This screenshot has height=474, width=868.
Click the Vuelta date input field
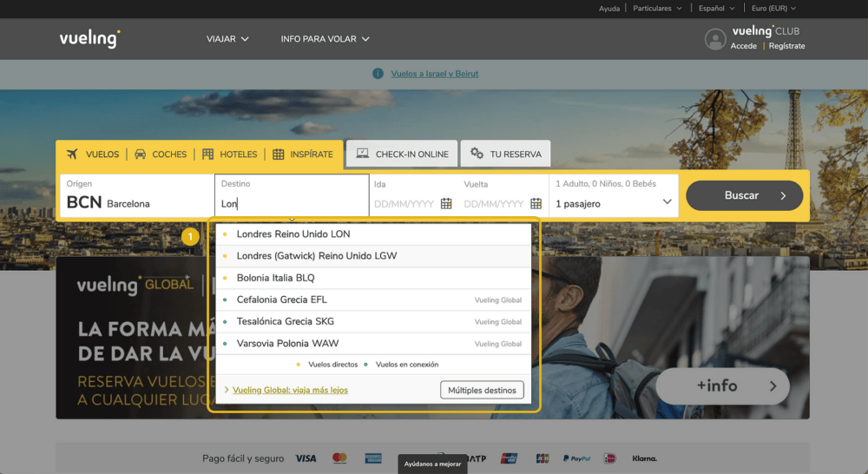coord(503,195)
